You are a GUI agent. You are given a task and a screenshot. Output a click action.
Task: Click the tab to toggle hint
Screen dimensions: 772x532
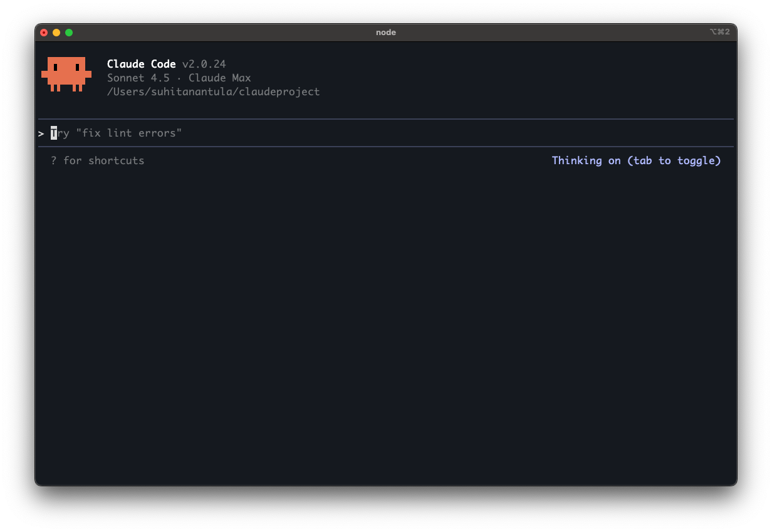pos(674,160)
